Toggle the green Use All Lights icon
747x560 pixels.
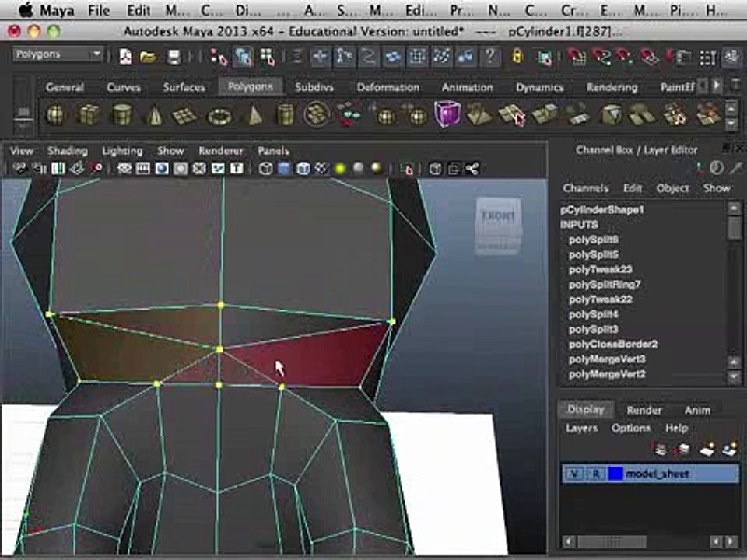tap(340, 169)
